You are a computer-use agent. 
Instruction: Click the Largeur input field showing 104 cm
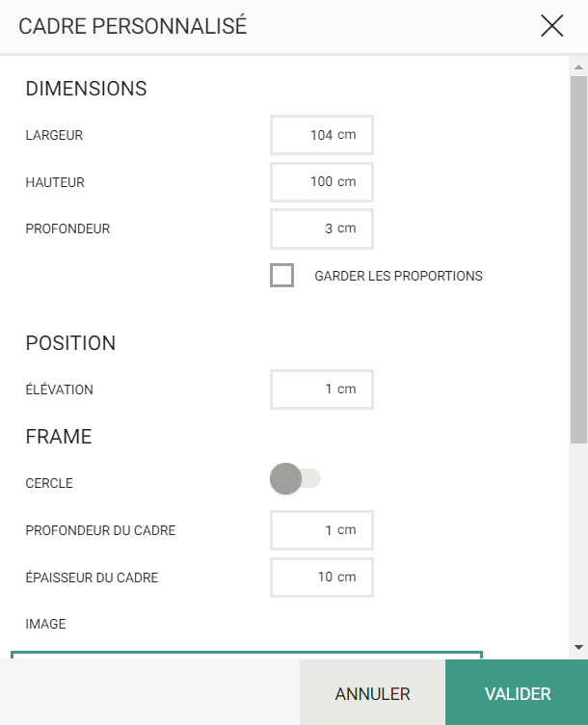(322, 135)
